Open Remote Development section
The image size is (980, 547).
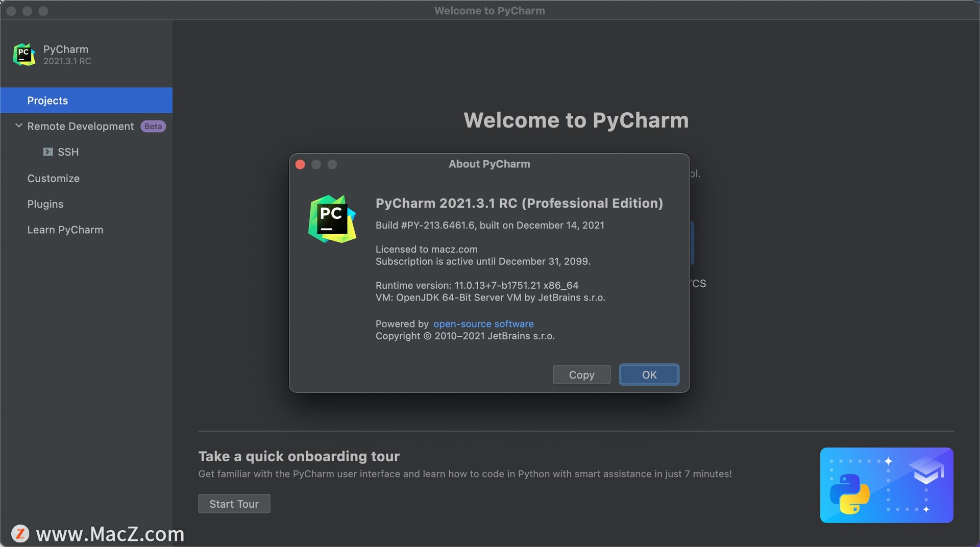click(x=81, y=127)
